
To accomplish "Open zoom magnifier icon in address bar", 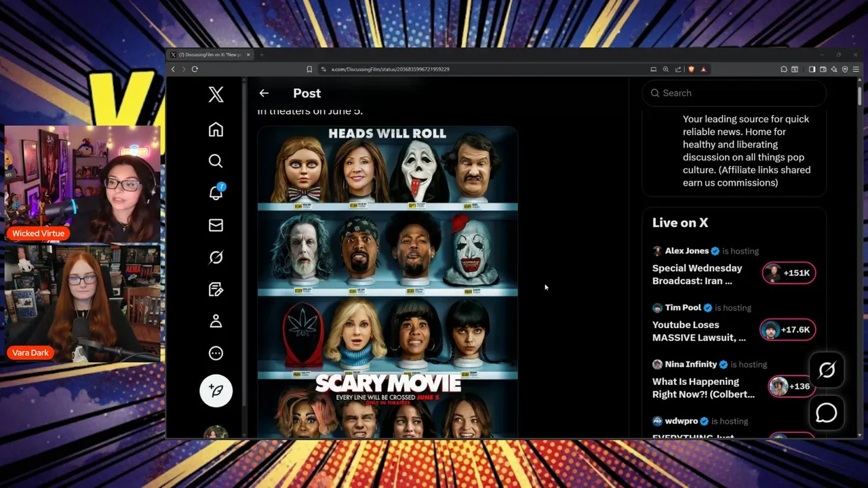I will pos(666,69).
